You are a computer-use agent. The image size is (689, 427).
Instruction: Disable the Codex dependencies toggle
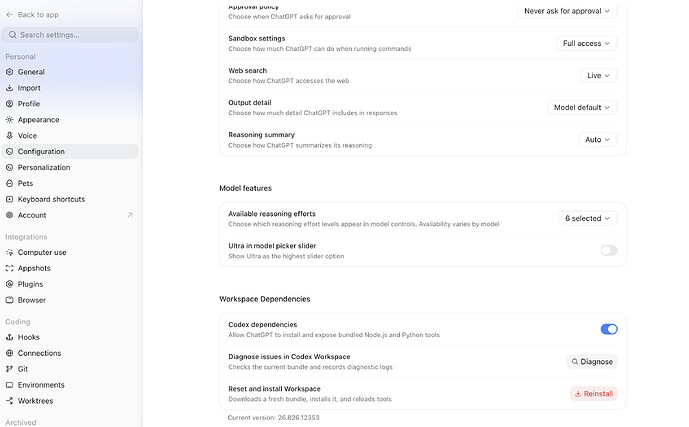coord(609,329)
